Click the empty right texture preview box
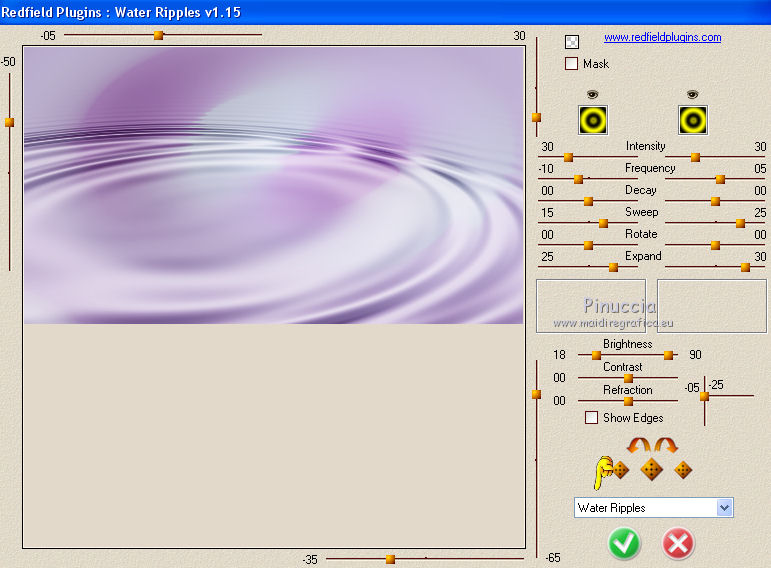771x568 pixels. [x=712, y=306]
